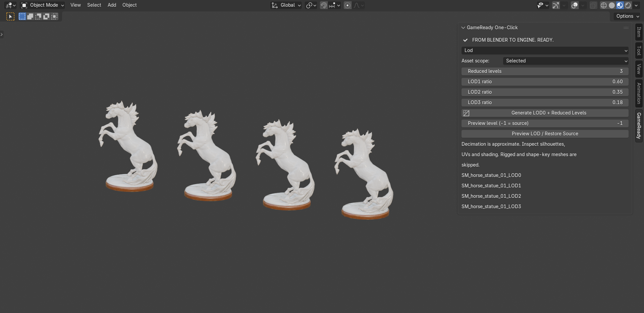The width and height of the screenshot is (644, 313).
Task: Toggle viewport gizmos visibility
Action: coord(556,5)
